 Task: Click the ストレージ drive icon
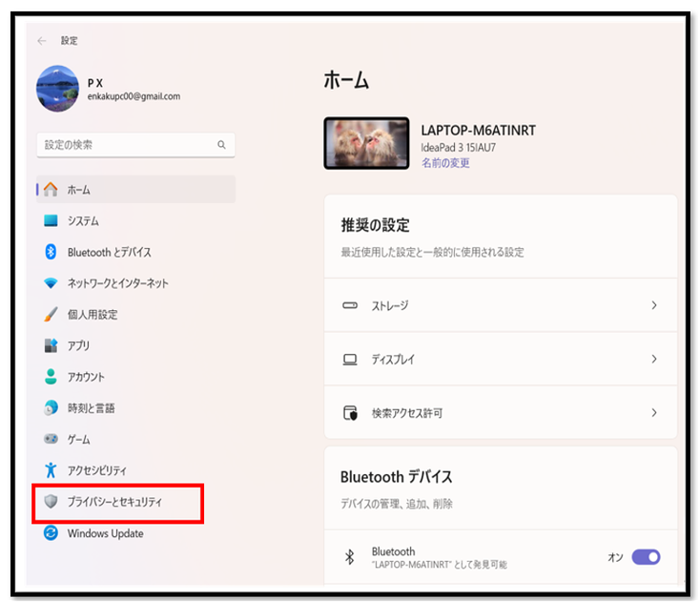tap(350, 305)
